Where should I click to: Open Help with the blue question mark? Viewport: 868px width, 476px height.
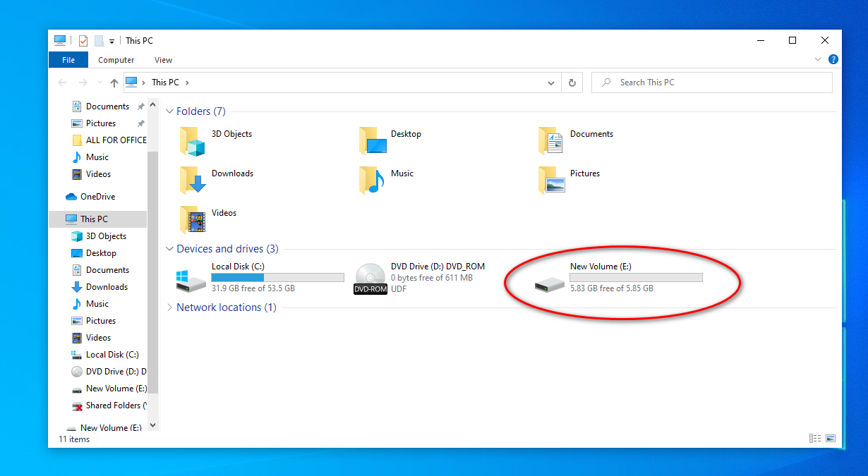coord(833,60)
